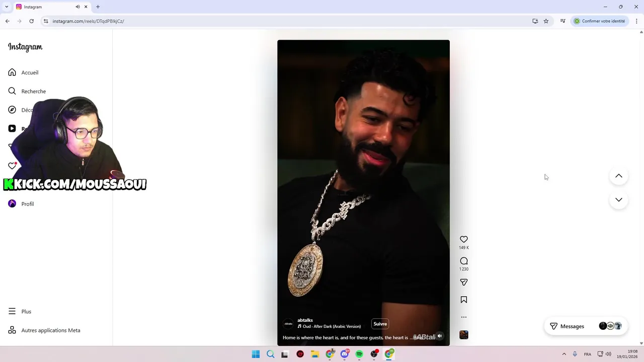Open the Profil page
This screenshot has width=644, height=362.
point(21,204)
